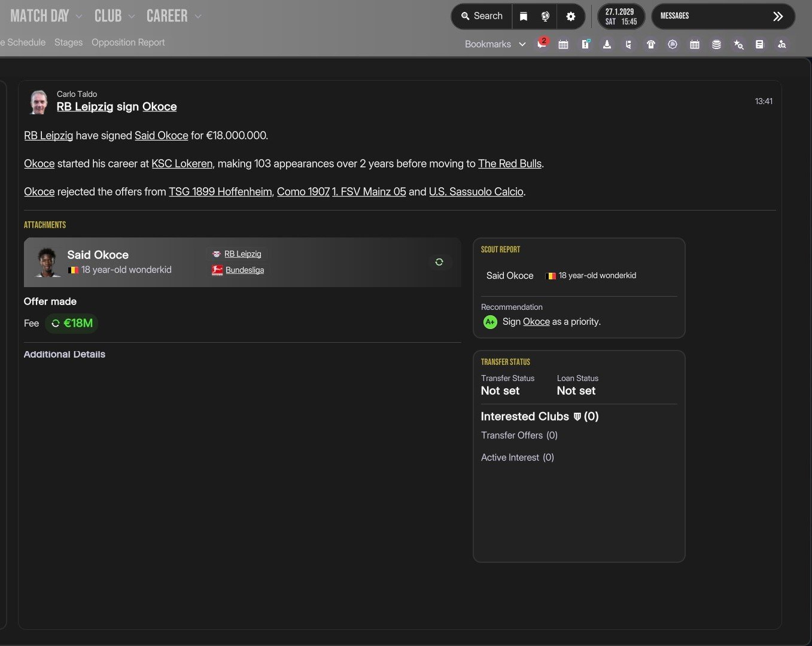Click the MESSAGES continue button
The image size is (812, 646).
click(x=723, y=16)
